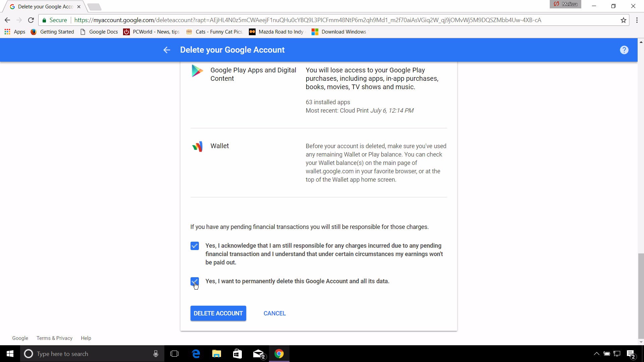The image size is (644, 362).
Task: Open the Action Center notifications
Action: coord(631,354)
